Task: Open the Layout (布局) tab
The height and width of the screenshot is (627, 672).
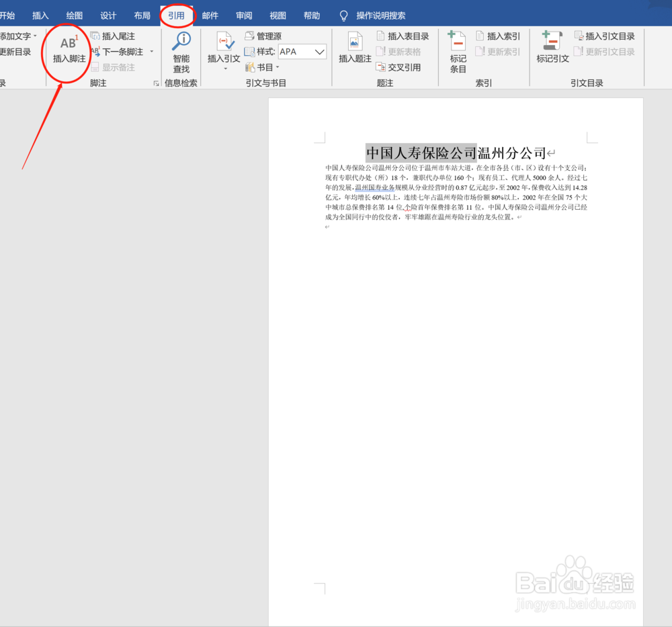Action: click(x=142, y=15)
